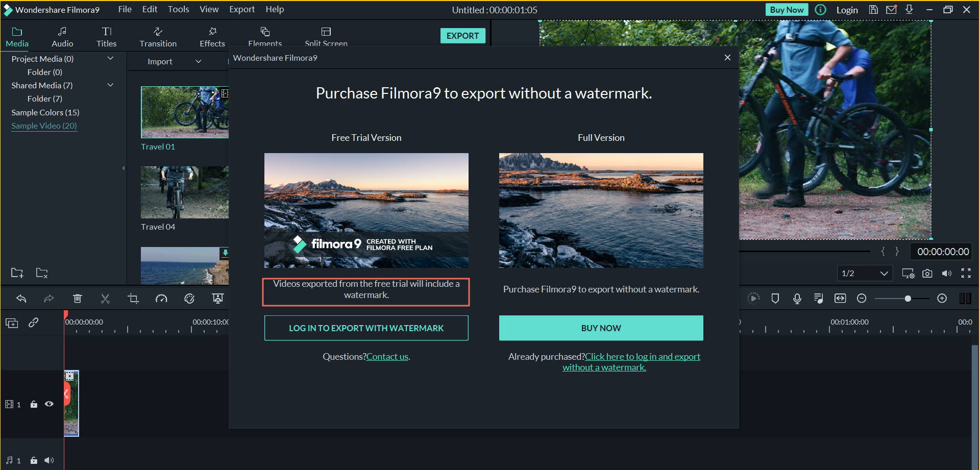Viewport: 980px width, 470px height.
Task: Click the BUY NOW button in dialog
Action: click(601, 328)
